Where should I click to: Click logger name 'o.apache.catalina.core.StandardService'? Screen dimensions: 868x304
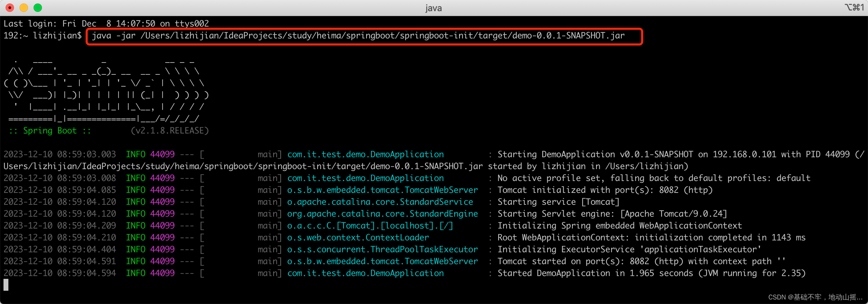tap(380, 202)
